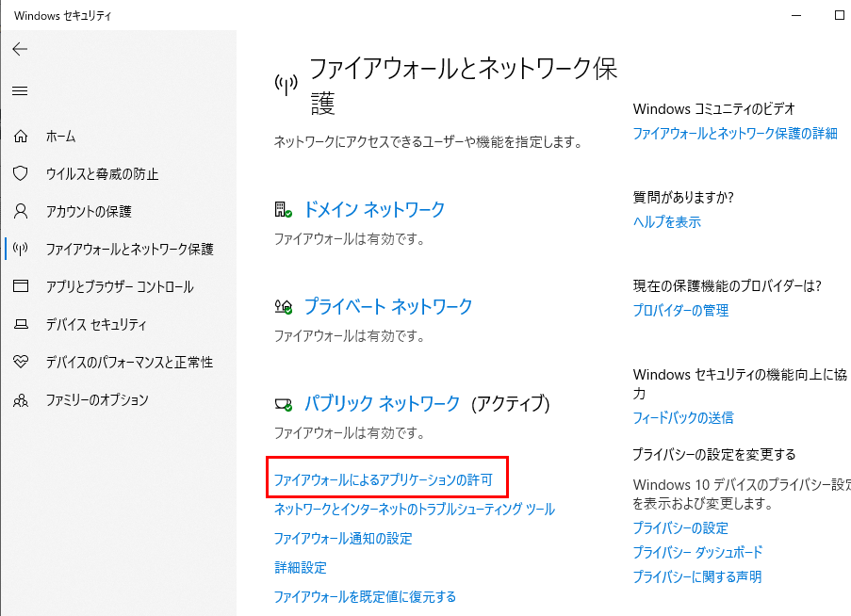Click Windows コミュニティのビデオ heading
The image size is (851, 616).
713,109
